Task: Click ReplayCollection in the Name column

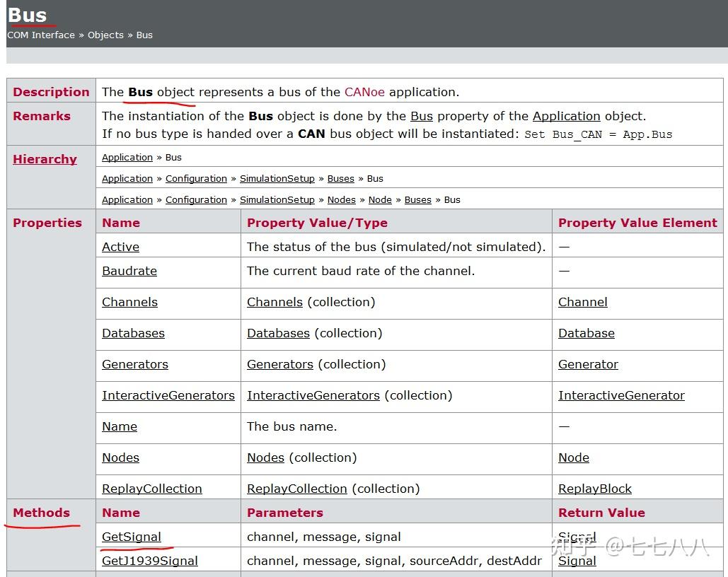Action: [x=151, y=489]
